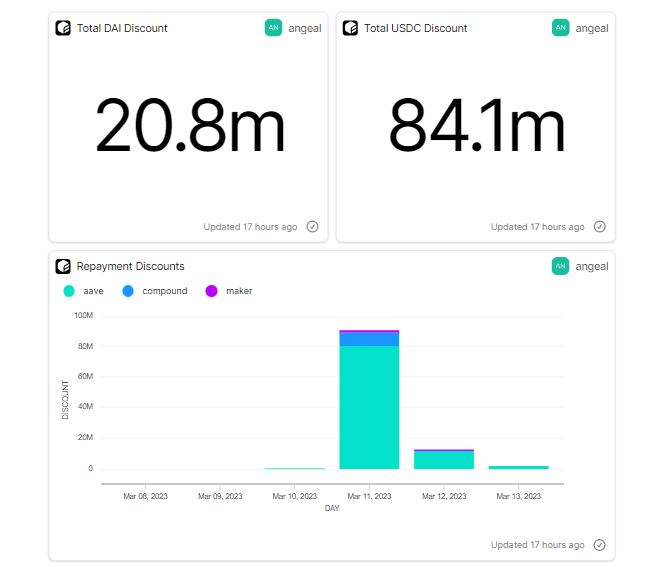Viewport: 670px width, 567px height.
Task: Click the DISCOUNT y-axis title
Action: 65,400
